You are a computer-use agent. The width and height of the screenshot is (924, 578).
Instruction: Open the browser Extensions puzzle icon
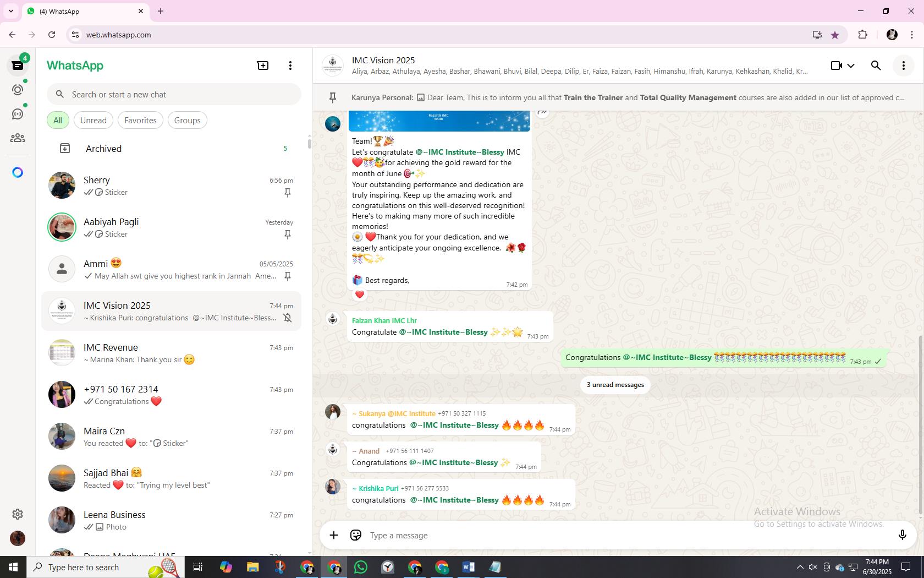[x=862, y=35]
